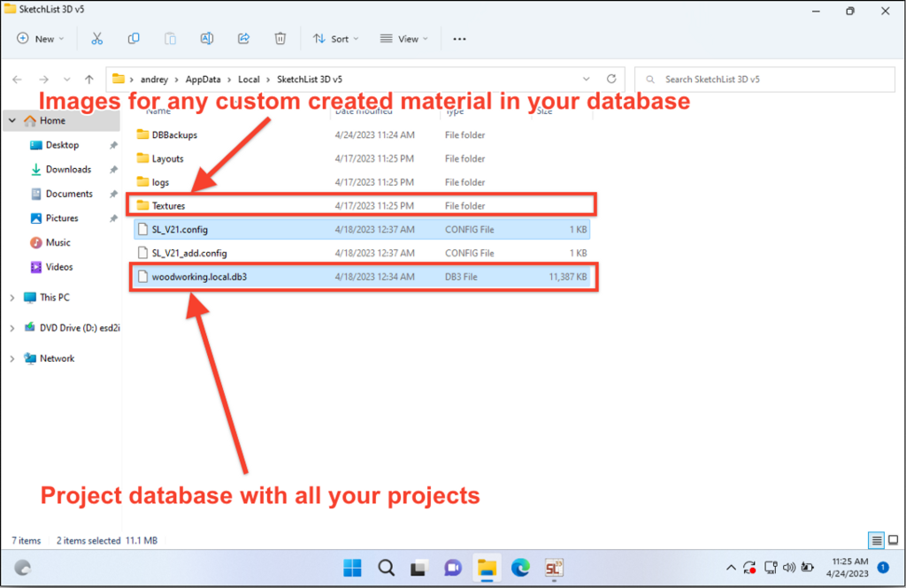
Task: Click the battery tray icon
Action: tap(808, 568)
